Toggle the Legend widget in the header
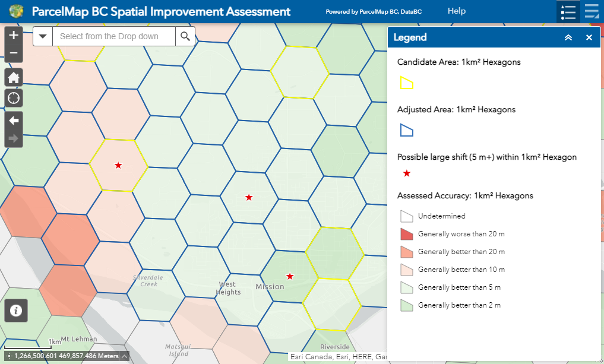The width and height of the screenshot is (604, 364). (x=568, y=11)
